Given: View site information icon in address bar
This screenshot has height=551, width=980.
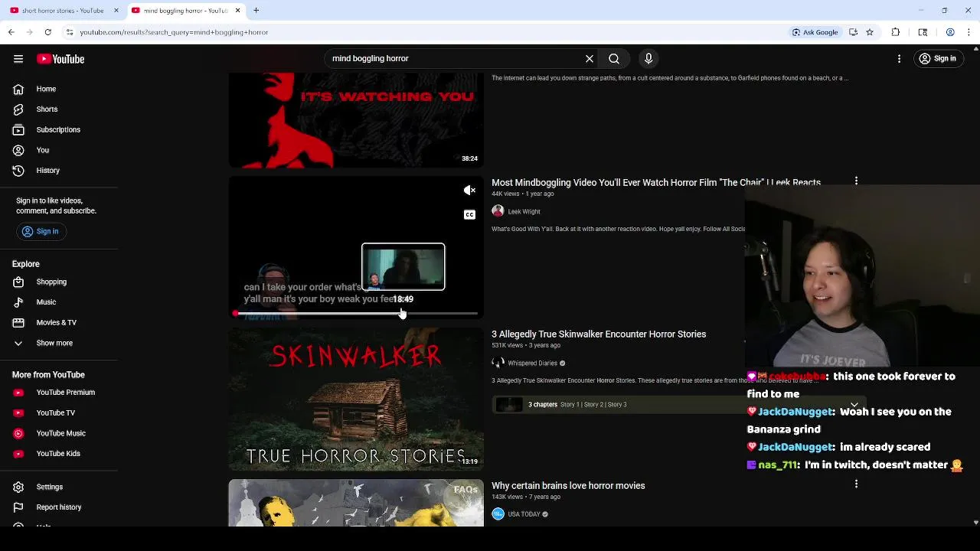Looking at the screenshot, I should point(70,32).
